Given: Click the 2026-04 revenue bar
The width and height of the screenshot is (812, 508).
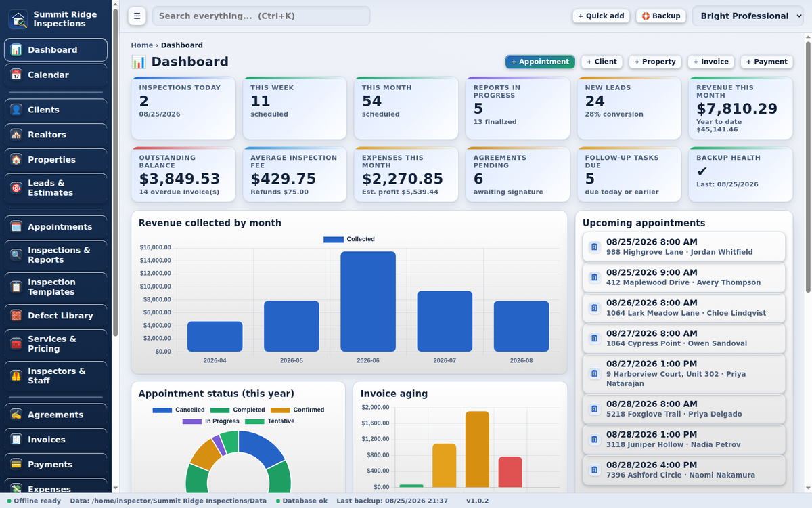Looking at the screenshot, I should [215, 337].
